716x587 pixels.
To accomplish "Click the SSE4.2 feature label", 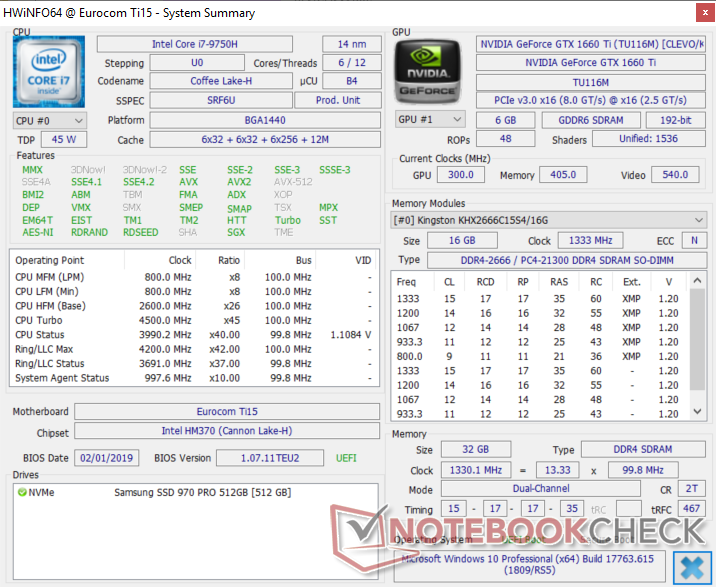I will tap(139, 182).
